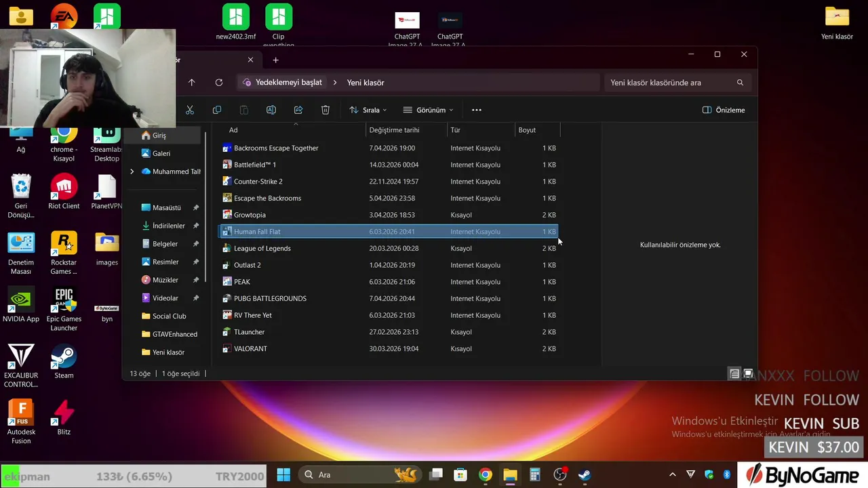
Task: Click the Share icon in Explorer toolbar
Action: 298,110
